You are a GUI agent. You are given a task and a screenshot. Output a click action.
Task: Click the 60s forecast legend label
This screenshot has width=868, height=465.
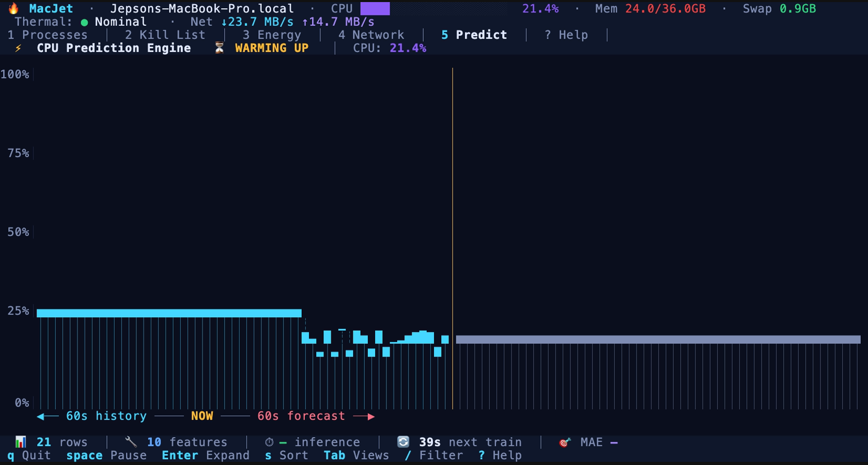coord(301,416)
